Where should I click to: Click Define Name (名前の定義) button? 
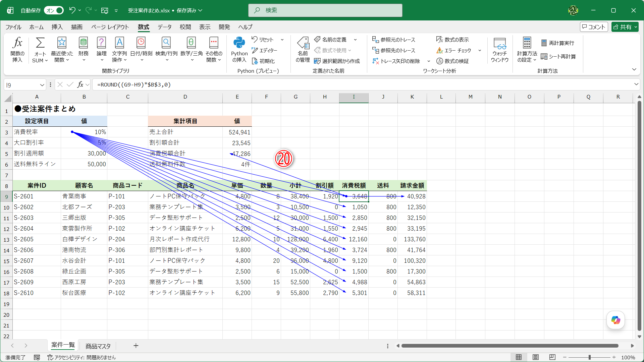[x=330, y=40]
